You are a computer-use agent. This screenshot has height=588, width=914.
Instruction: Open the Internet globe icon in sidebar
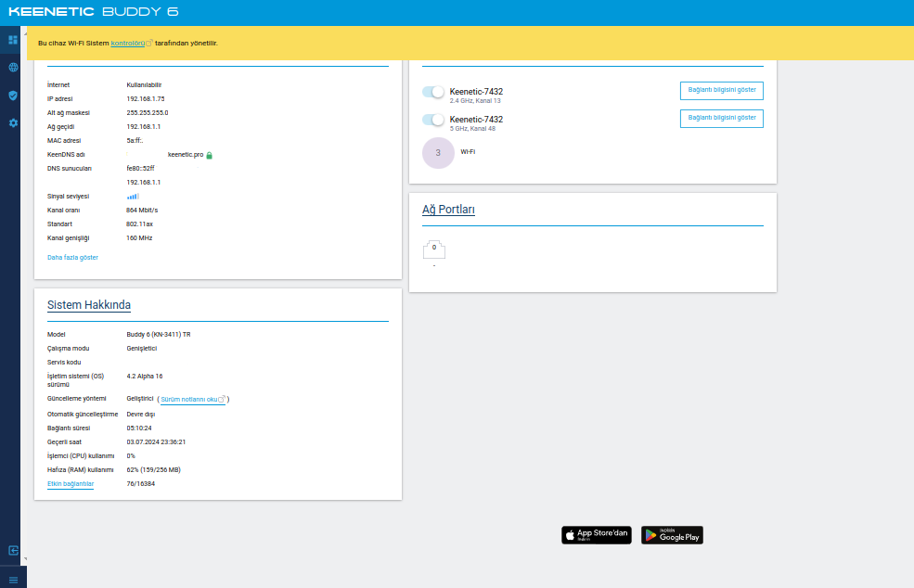13,68
